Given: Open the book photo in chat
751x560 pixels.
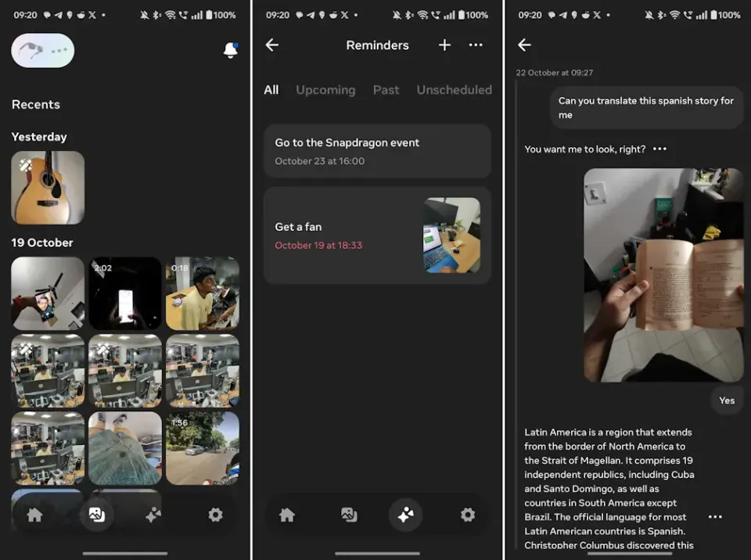Looking at the screenshot, I should pos(663,275).
